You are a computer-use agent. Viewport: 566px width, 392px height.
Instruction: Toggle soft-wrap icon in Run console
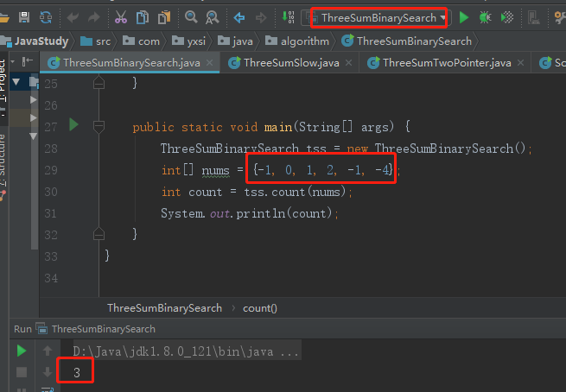click(48, 389)
